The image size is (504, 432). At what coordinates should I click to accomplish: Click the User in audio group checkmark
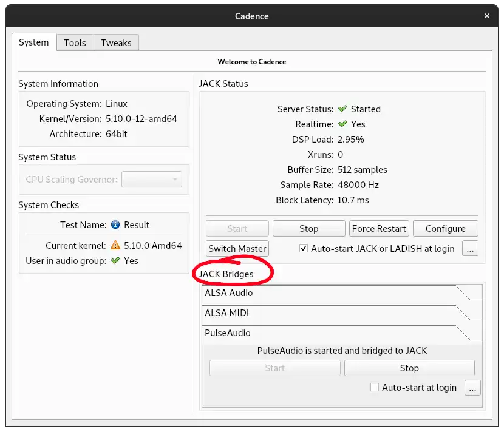pyautogui.click(x=115, y=260)
